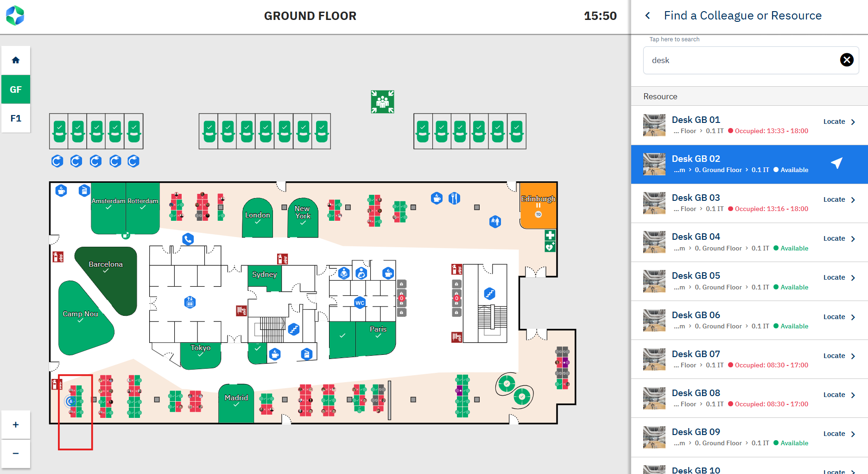
Task: Click the elevator icon in central block
Action: click(x=190, y=302)
